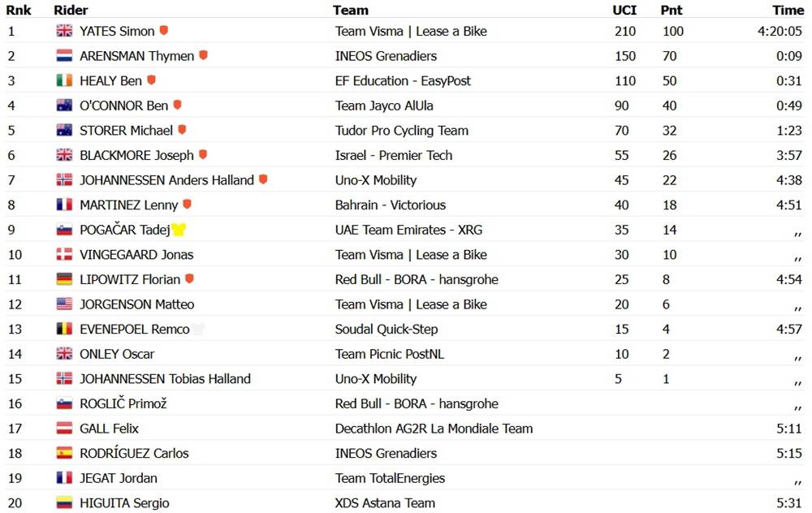
Task: Open the Soudal Quick-Step team page
Action: tap(387, 330)
